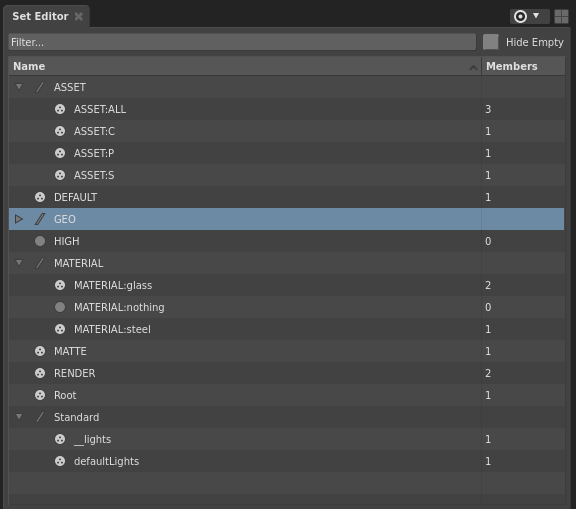The width and height of the screenshot is (576, 509).
Task: Click the MATERIAL:nothing empty set icon
Action: point(60,307)
